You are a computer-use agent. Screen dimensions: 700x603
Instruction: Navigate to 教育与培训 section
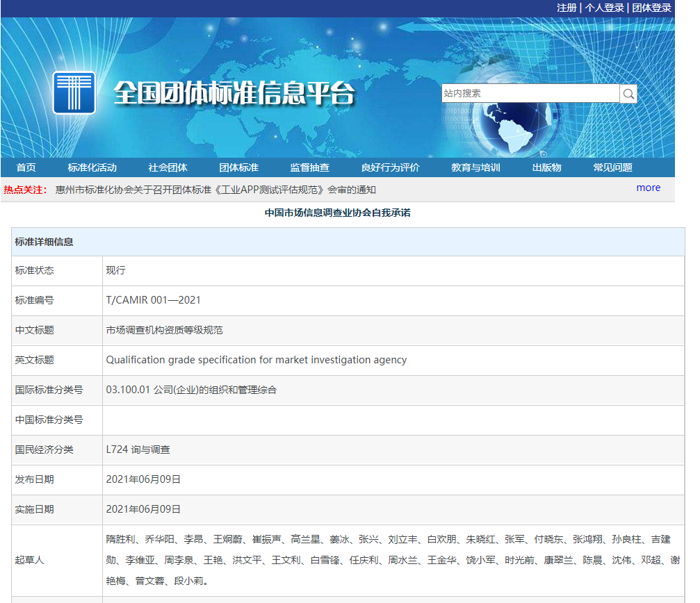[476, 167]
